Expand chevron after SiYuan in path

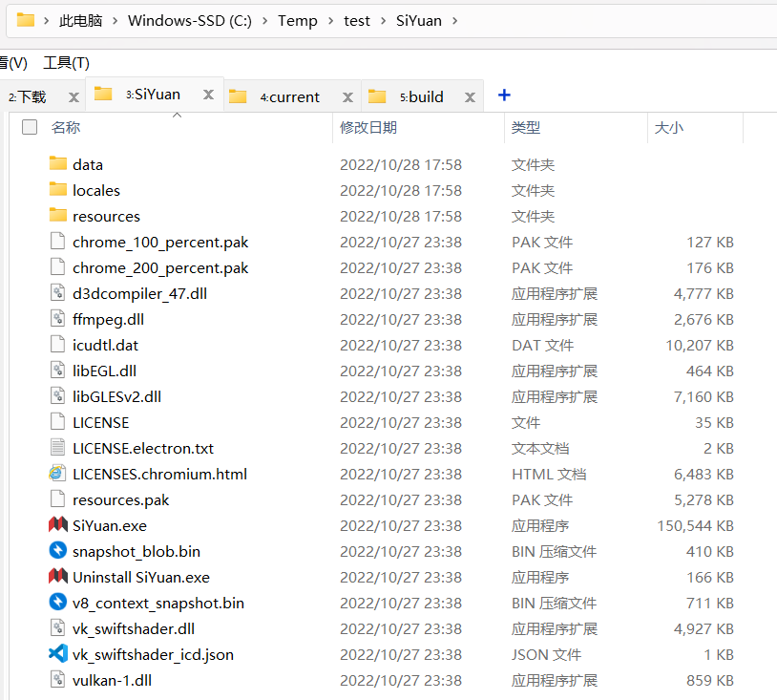[x=455, y=21]
